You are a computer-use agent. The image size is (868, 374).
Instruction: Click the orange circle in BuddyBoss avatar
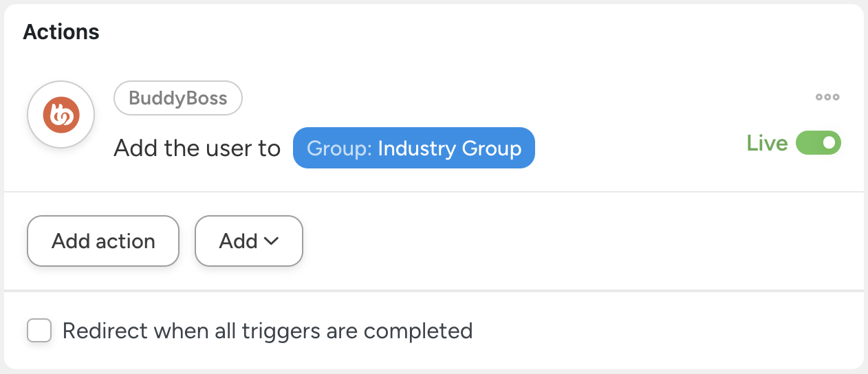pyautogui.click(x=61, y=115)
